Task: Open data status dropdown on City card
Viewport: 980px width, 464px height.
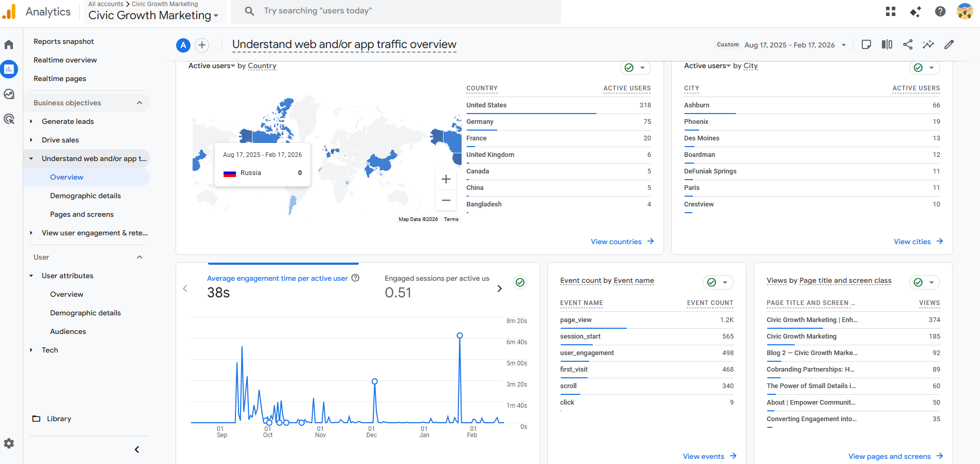Action: click(925, 68)
